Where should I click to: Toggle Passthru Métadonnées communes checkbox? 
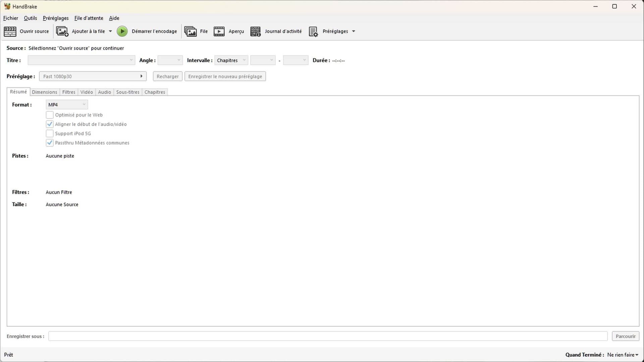50,143
